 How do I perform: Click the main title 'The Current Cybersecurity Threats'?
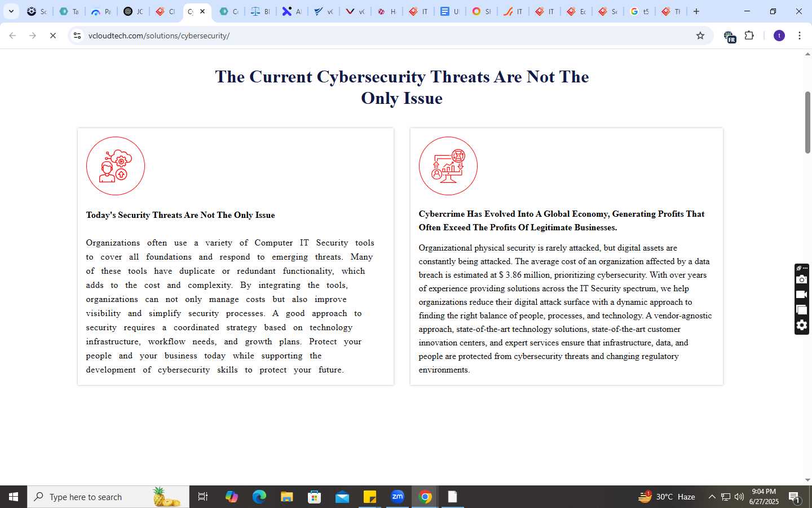[352, 77]
